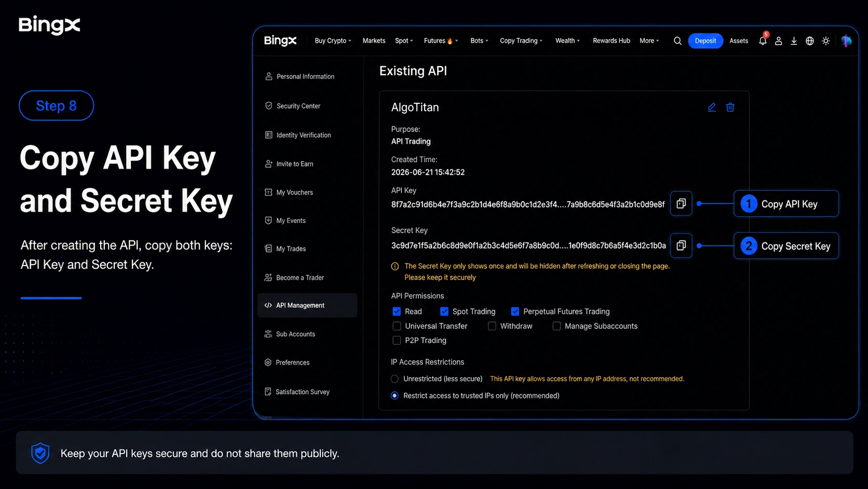Expand the Bots dropdown
Screen dimensions: 868x489
coord(479,41)
